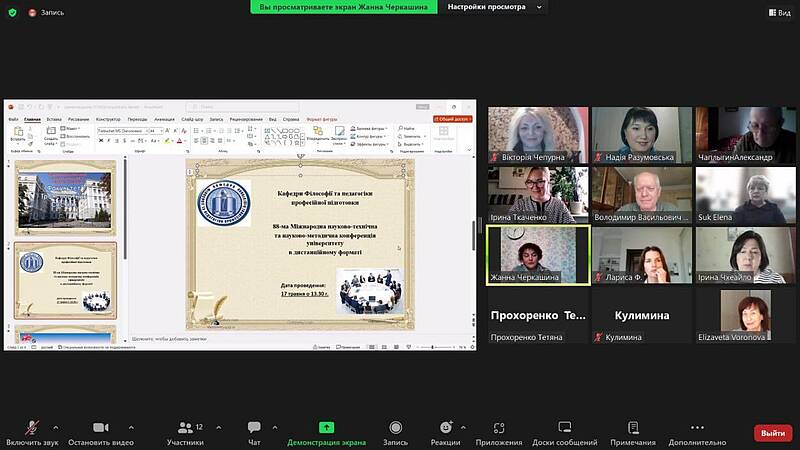The image size is (800, 450).
Task: Toggle Заметки notes pane in status bar
Action: [x=321, y=347]
